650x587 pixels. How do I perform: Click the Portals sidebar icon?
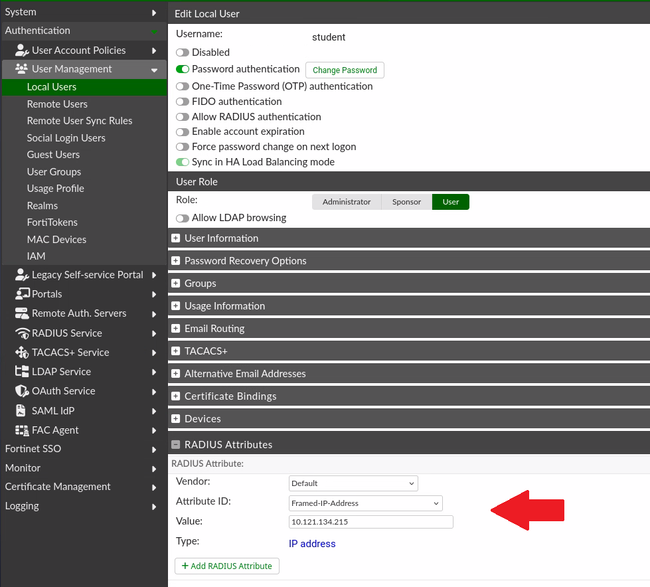pyautogui.click(x=22, y=294)
